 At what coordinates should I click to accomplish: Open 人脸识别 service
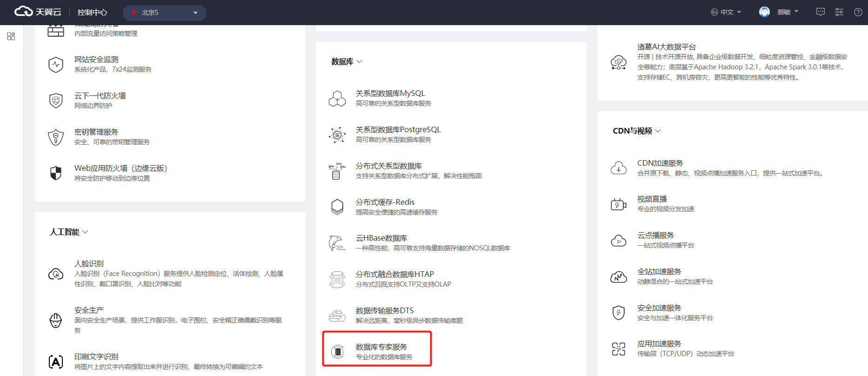89,264
